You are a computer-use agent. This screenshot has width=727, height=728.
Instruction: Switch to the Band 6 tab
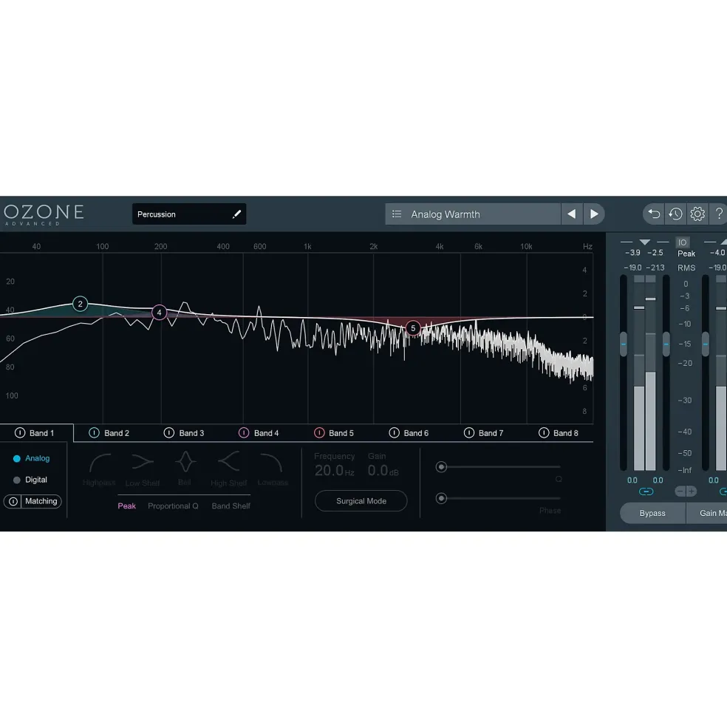tap(416, 433)
